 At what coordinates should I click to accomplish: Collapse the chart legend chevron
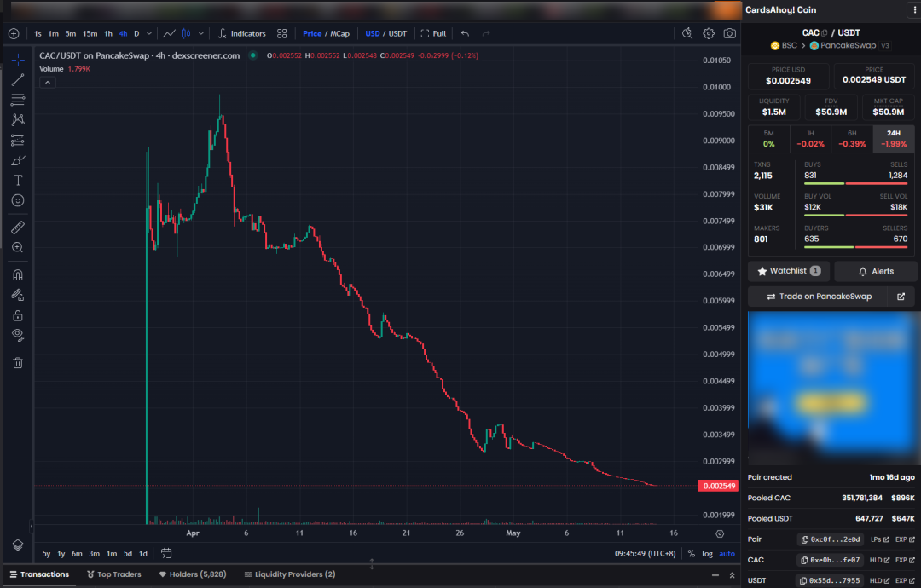(x=48, y=83)
